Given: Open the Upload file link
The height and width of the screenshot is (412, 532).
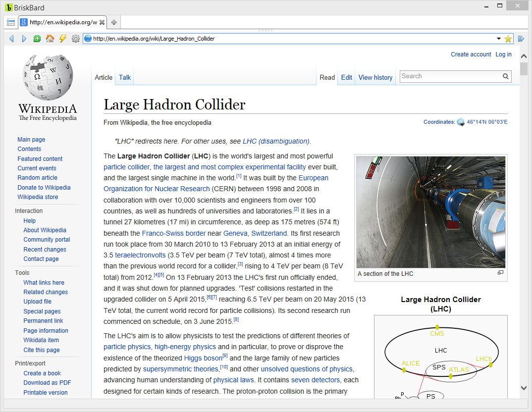Looking at the screenshot, I should pyautogui.click(x=37, y=302).
